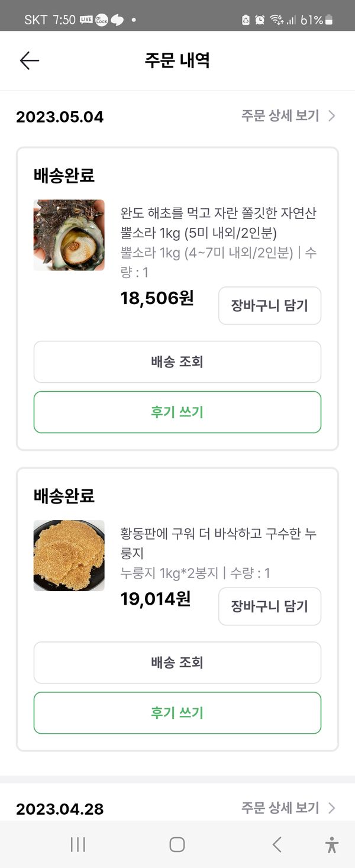Screen dimensions: 355x868
Task: Write a review for 뿔소라
Action: 177,412
